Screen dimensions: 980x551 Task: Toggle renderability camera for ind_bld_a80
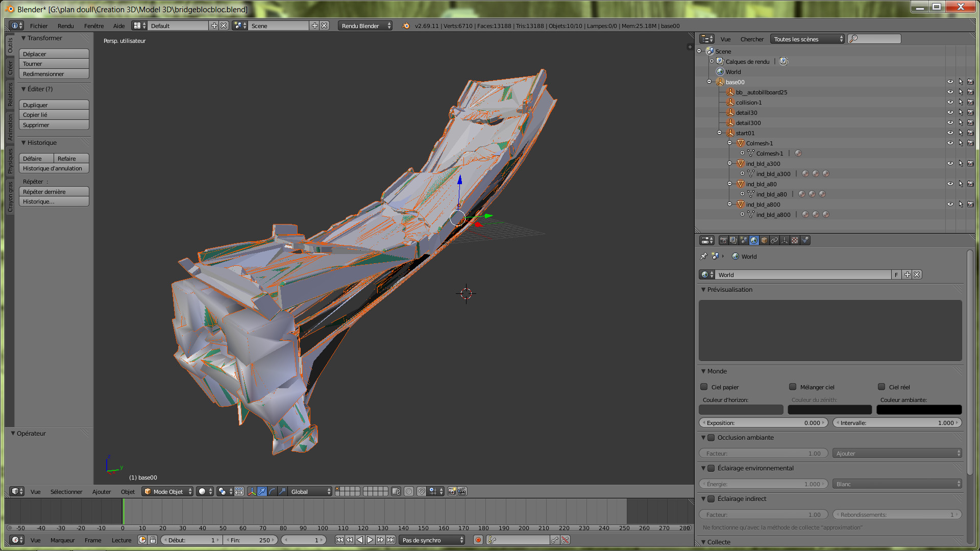[970, 184]
